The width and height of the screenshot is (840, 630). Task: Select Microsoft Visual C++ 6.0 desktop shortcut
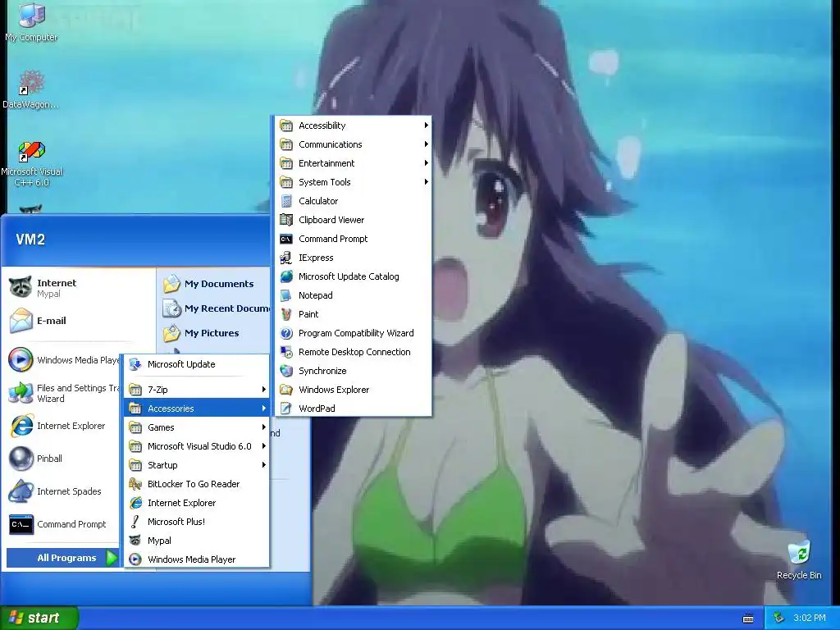[32, 164]
